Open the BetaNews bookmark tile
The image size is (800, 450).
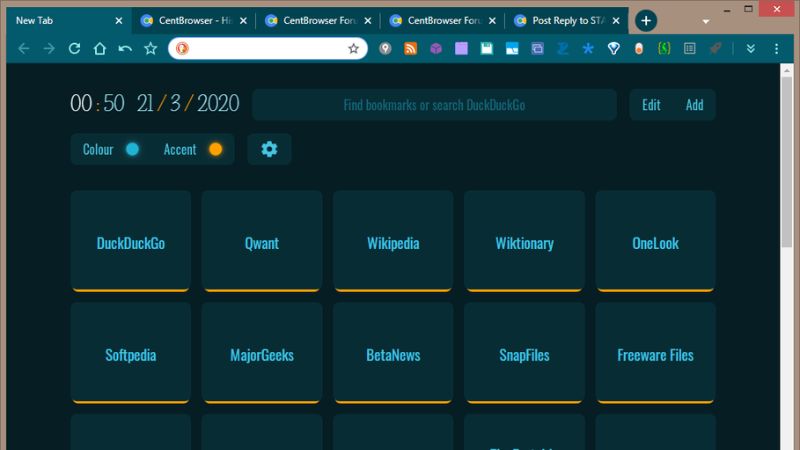point(393,353)
